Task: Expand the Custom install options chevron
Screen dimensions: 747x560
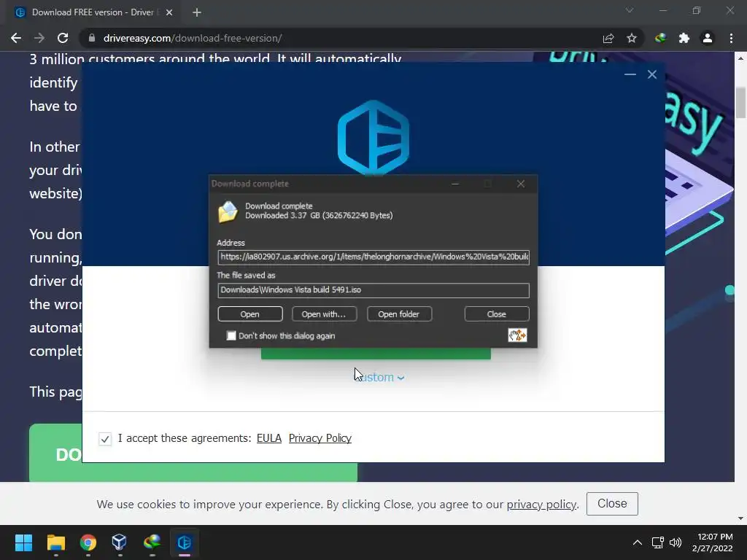Action: [400, 378]
